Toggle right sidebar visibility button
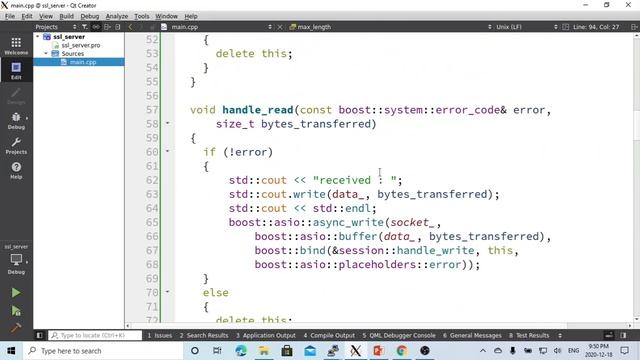This screenshot has height=360, width=640. coord(623,336)
